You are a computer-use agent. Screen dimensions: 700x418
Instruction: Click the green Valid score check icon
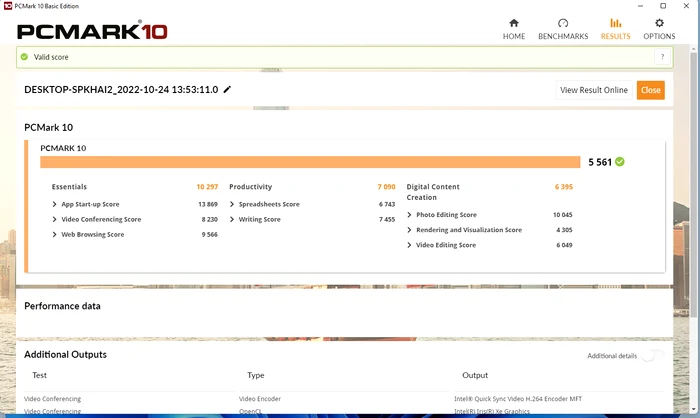point(24,57)
